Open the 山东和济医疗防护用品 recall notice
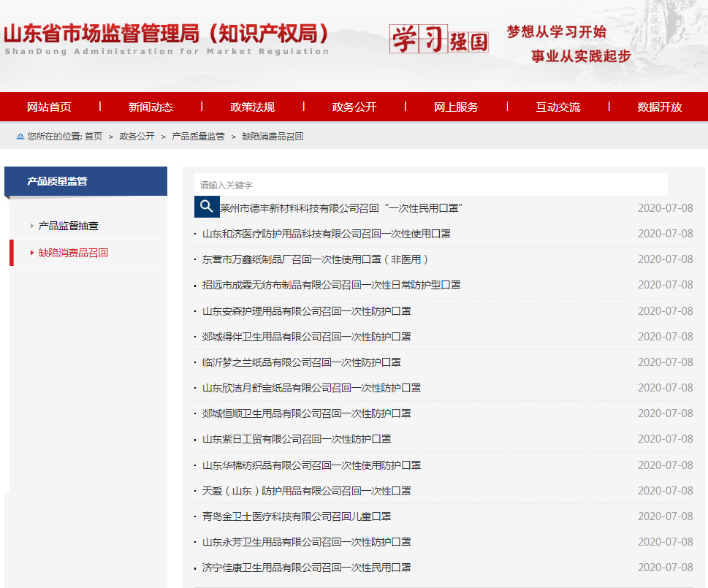Screen dimensions: 708x588 tap(326, 234)
